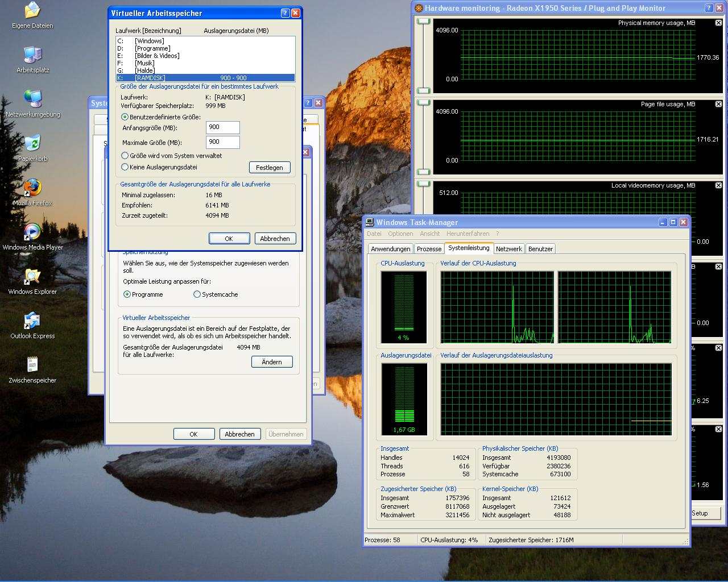Select drive G: [Halde] in the list
The width and height of the screenshot is (728, 582).
[x=205, y=70]
